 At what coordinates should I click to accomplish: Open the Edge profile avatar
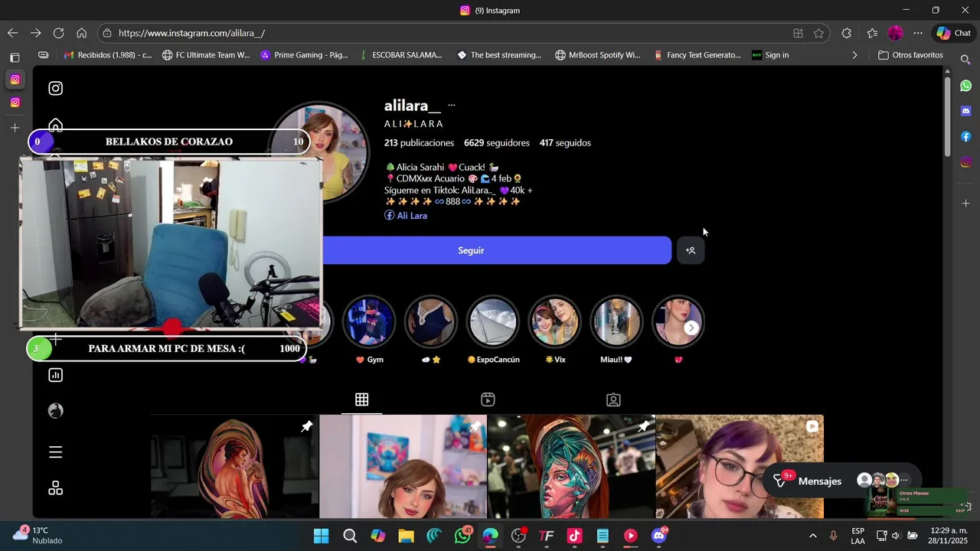tap(895, 33)
